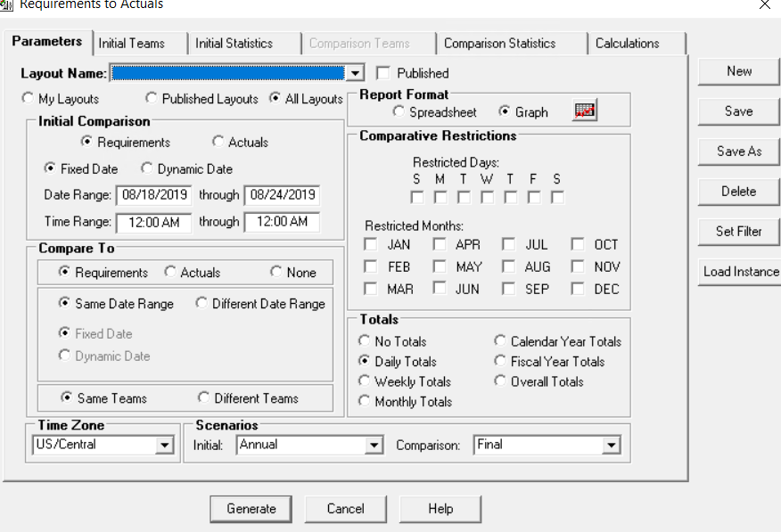Open the Layout Name dropdown
The height and width of the screenshot is (532, 781).
[355, 73]
